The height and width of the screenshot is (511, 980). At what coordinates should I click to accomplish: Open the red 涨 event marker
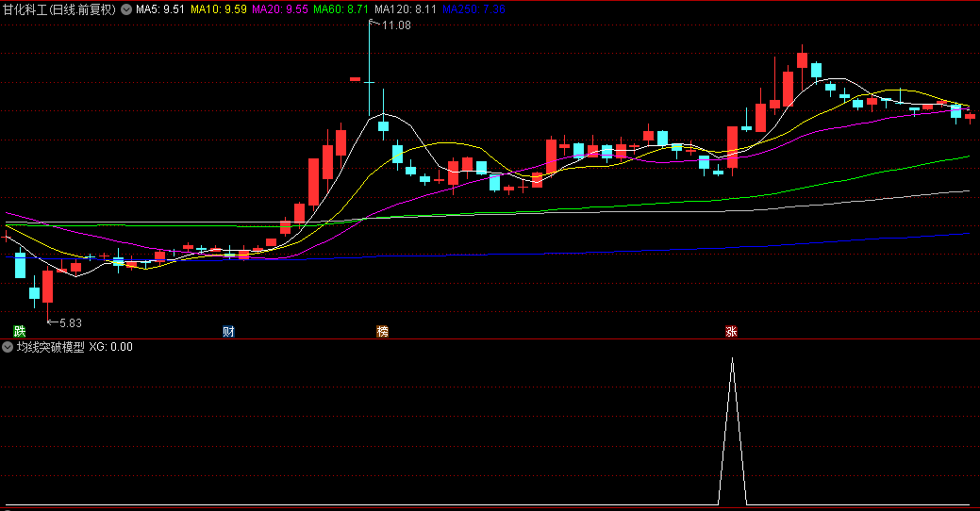tap(731, 331)
